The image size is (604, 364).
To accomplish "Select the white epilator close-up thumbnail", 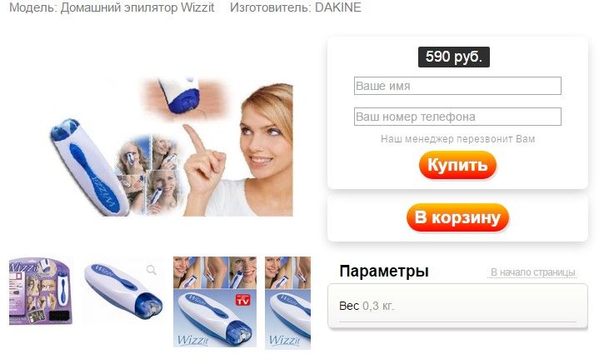I will pos(122,292).
